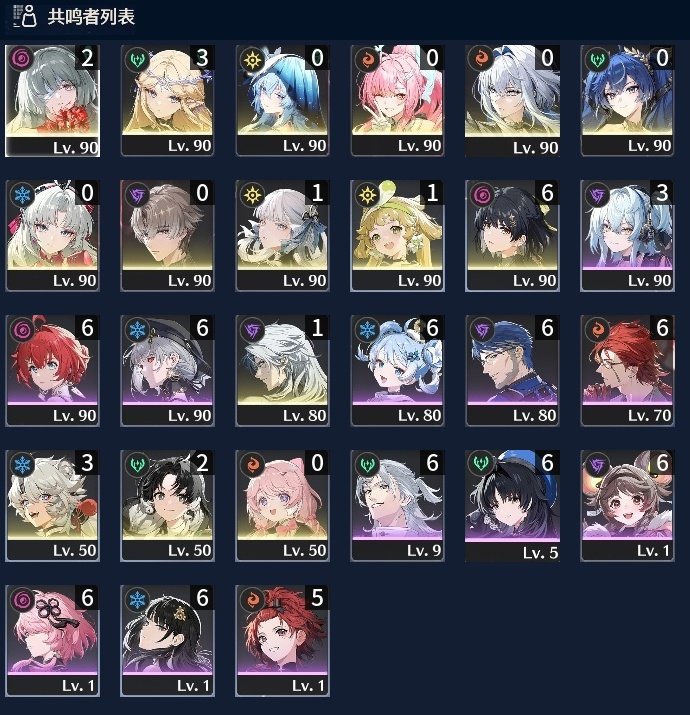Click the Glacio icon on the white-haired Lv. 50 card
The height and width of the screenshot is (715, 690).
22,464
